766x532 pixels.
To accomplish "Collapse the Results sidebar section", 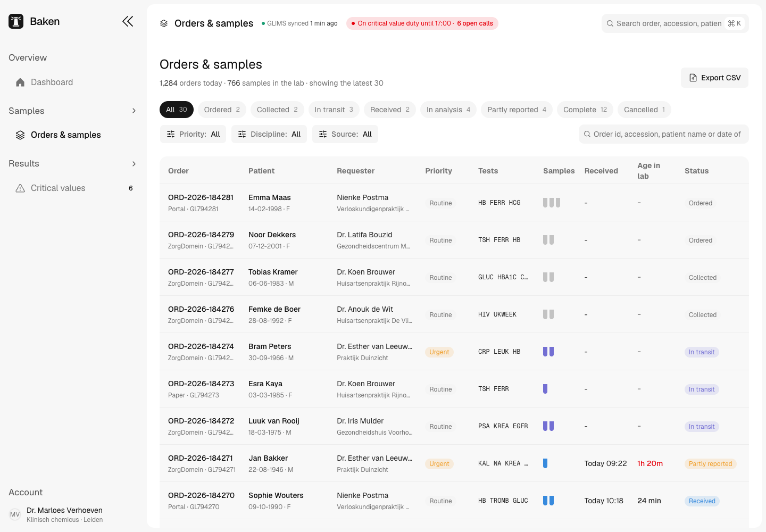I will pos(134,163).
